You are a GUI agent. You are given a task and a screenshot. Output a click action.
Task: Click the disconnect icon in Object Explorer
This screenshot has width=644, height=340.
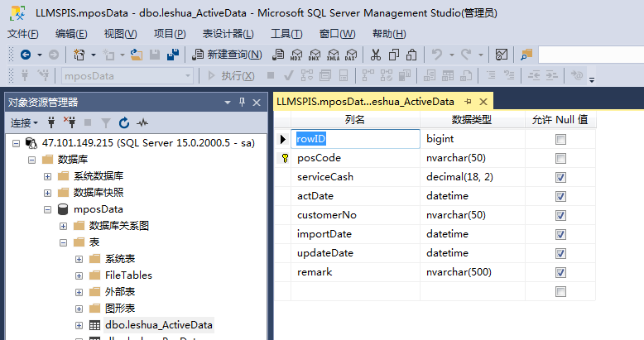(x=70, y=122)
